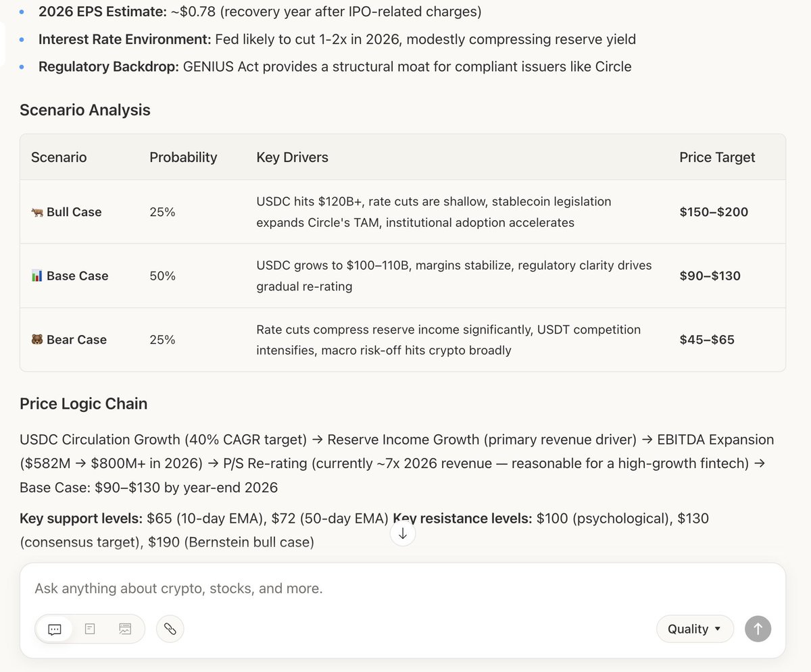Click the Scenario Analysis heading
Image resolution: width=811 pixels, height=672 pixels.
[x=85, y=110]
